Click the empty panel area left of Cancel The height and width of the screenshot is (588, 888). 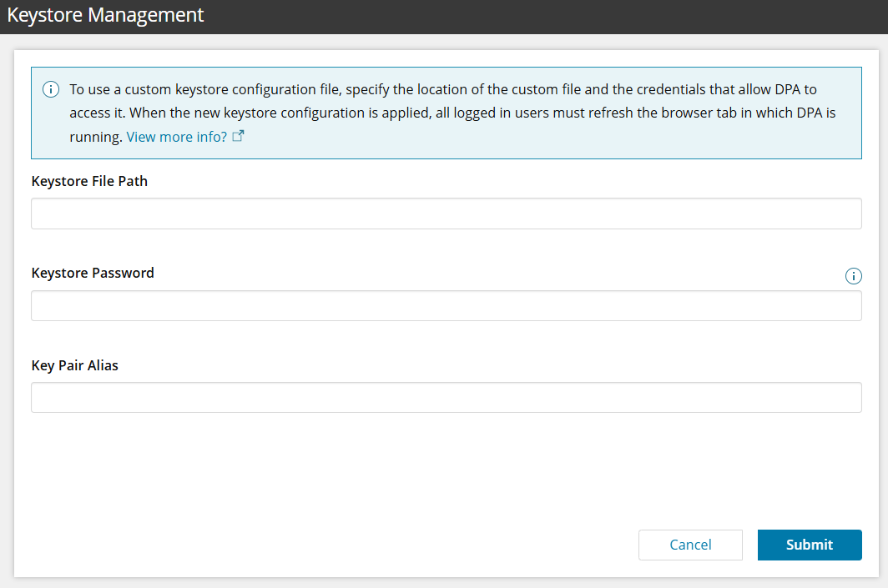[x=334, y=545]
